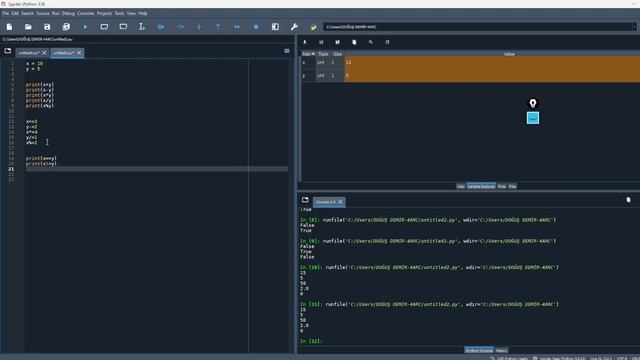Maximize the current pane from the toolbar
Viewport: 640px width, 360px height.
(x=275, y=27)
